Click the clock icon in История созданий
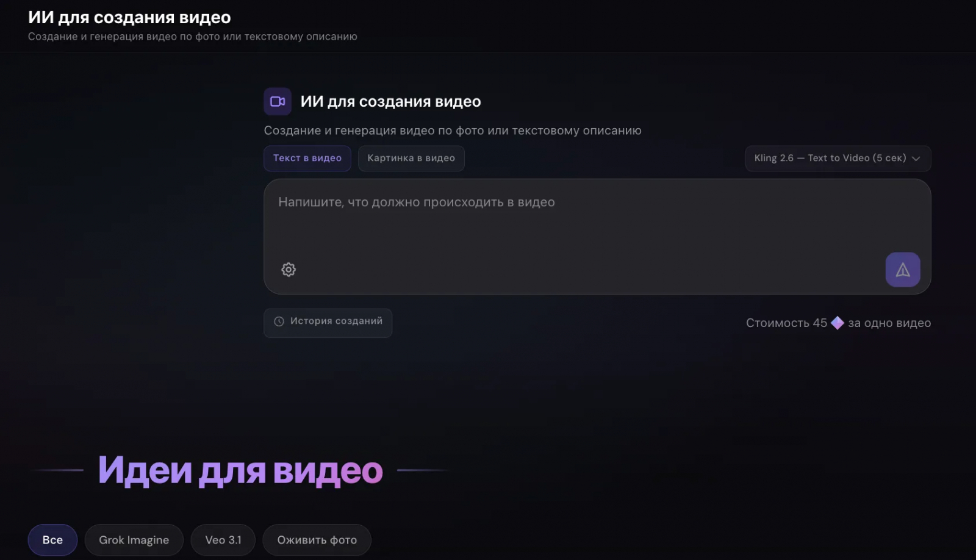This screenshot has width=976, height=560. 279,321
